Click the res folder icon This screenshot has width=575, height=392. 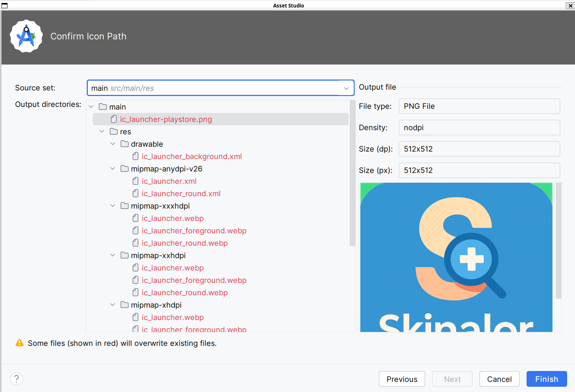pos(114,132)
